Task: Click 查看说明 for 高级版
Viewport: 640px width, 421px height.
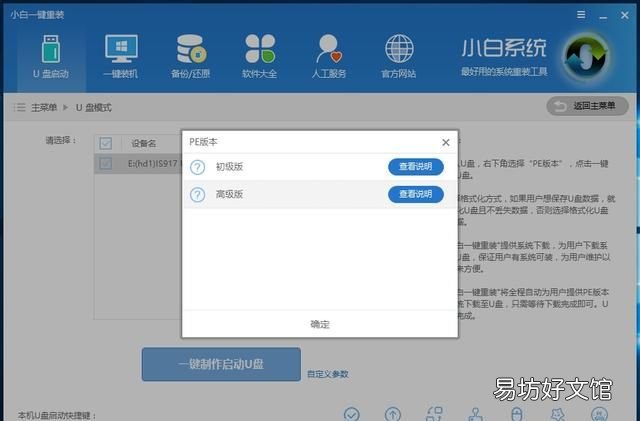Action: tap(416, 194)
